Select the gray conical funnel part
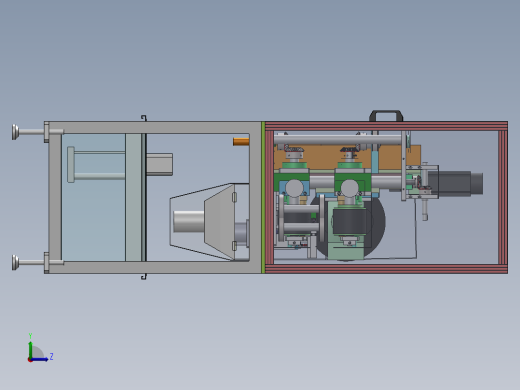The image size is (520, 390). pos(219,222)
